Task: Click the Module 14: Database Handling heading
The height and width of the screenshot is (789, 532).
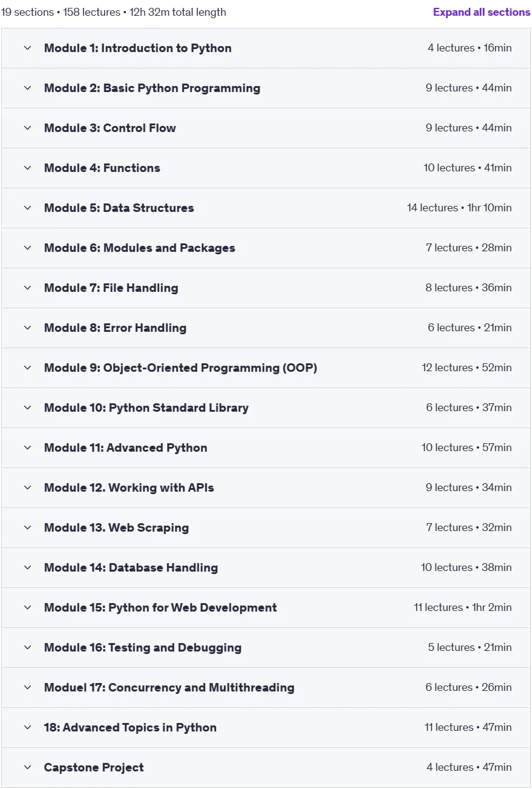Action: pos(131,567)
